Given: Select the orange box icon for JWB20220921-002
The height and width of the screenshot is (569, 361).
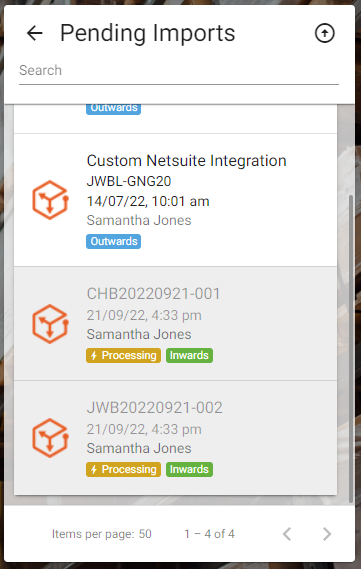Looking at the screenshot, I should coord(50,438).
